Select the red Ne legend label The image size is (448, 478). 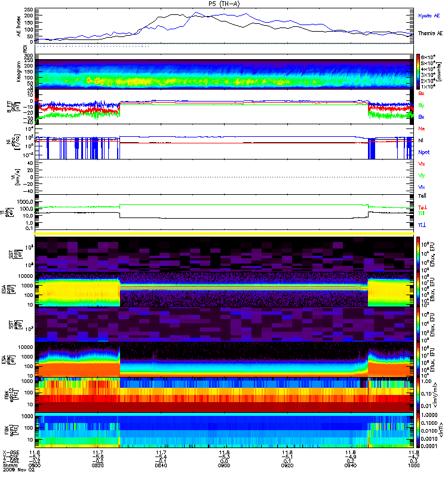pyautogui.click(x=422, y=128)
